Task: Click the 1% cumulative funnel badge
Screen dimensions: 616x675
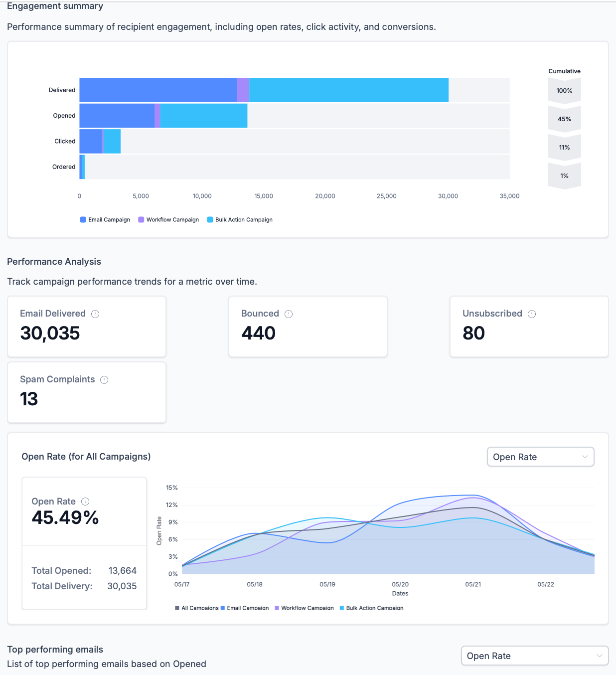Action: [565, 176]
